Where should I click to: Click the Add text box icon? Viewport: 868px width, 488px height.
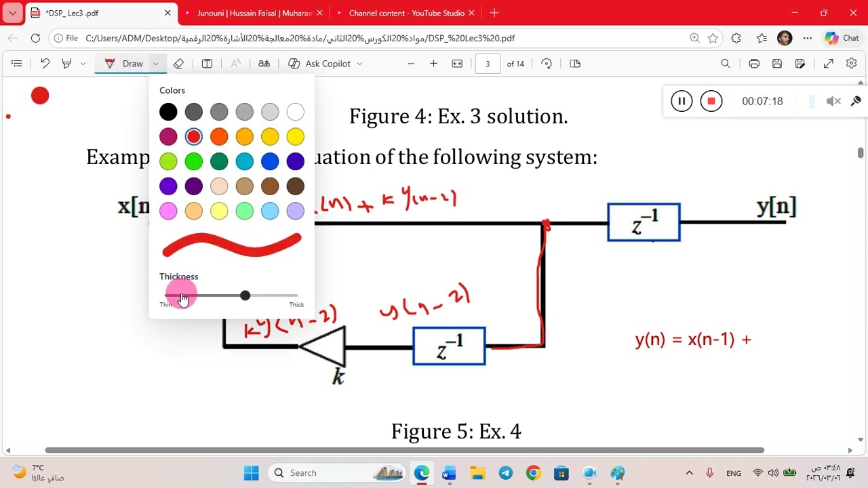click(208, 64)
